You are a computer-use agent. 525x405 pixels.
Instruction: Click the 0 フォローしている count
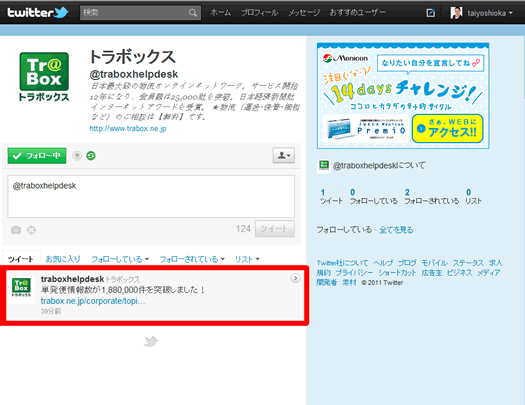374,196
